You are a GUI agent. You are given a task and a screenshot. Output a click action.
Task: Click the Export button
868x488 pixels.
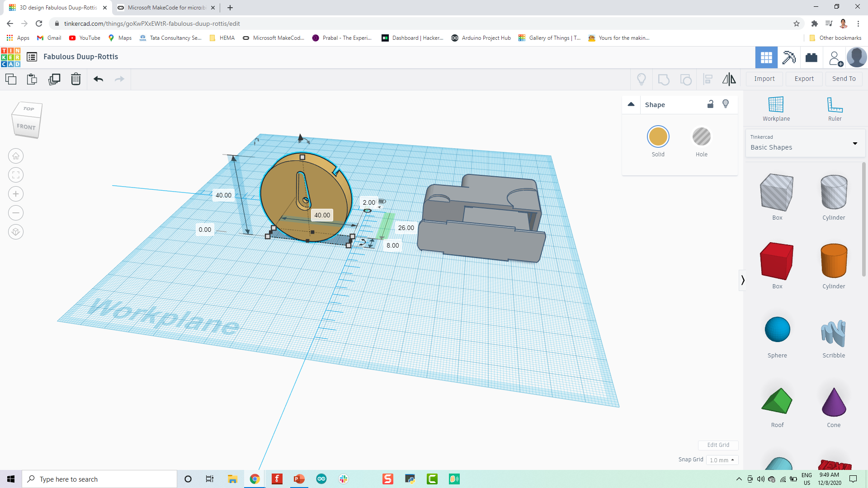pyautogui.click(x=804, y=78)
